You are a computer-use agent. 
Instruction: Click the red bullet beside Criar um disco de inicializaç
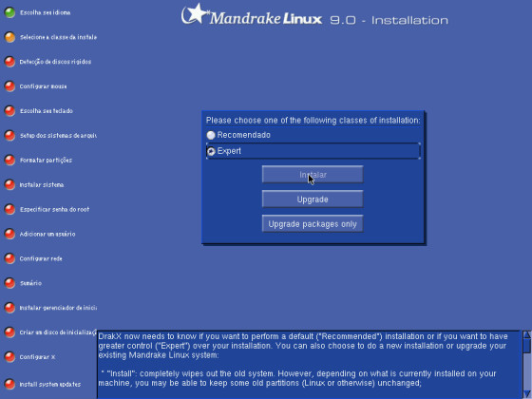coord(9,332)
